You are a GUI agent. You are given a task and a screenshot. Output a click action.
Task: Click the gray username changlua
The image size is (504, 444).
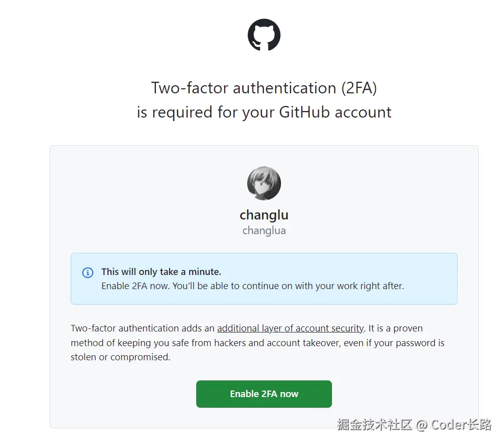[x=264, y=231]
